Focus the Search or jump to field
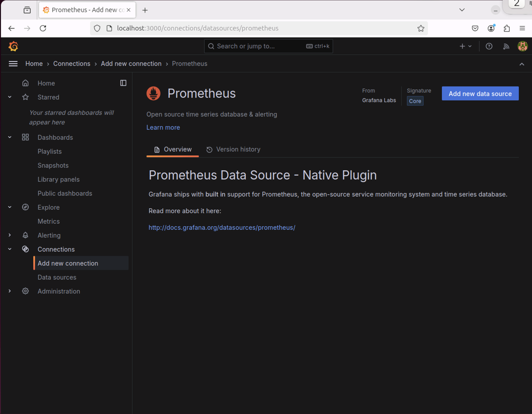This screenshot has width=532, height=414. pyautogui.click(x=258, y=46)
